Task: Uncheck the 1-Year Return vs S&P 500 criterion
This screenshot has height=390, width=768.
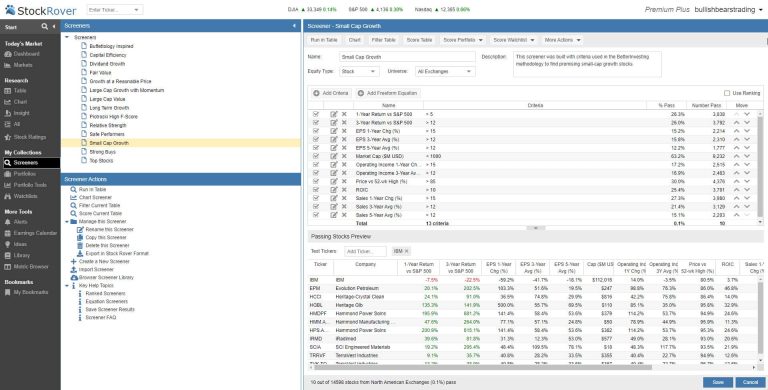Action: coord(316,114)
